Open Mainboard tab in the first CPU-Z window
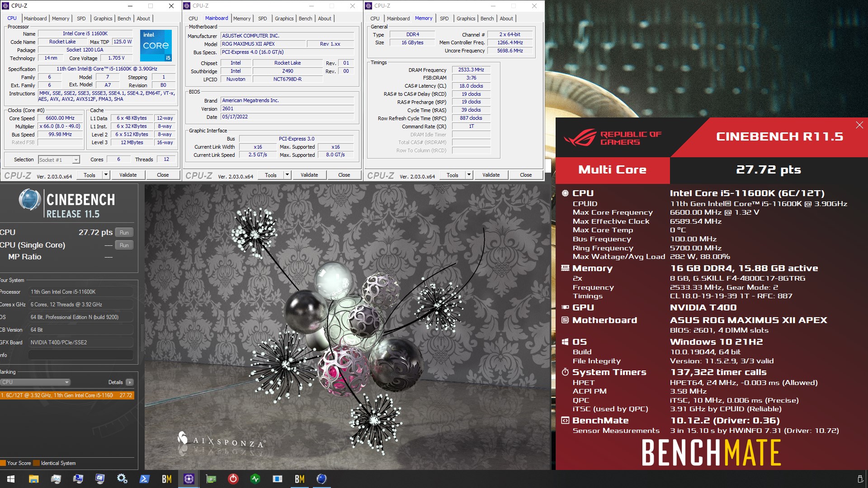This screenshot has width=868, height=488. click(35, 19)
